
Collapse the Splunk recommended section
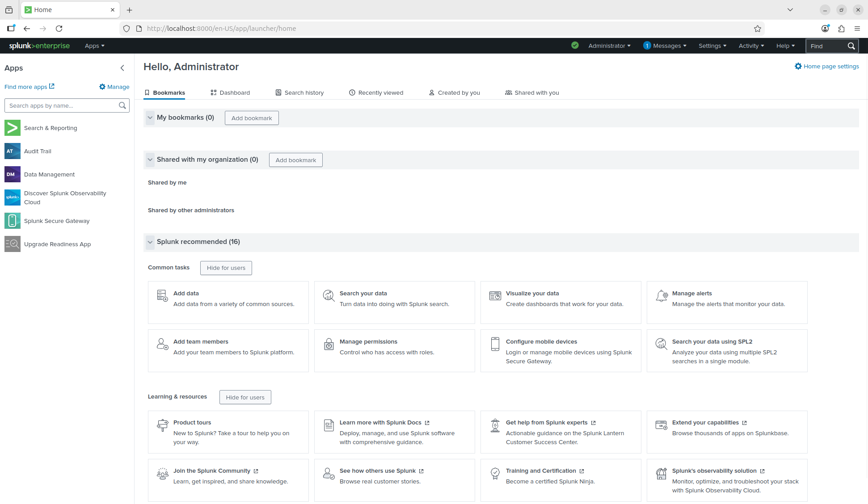pos(150,242)
